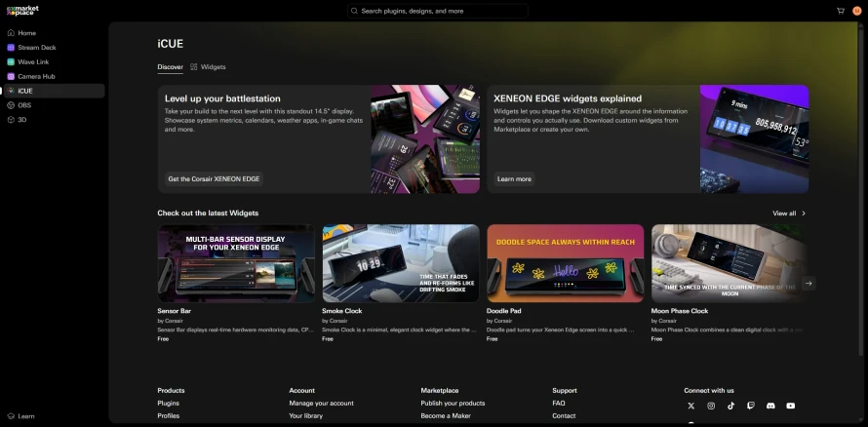
Task: Click the Home sidebar icon
Action: [11, 33]
